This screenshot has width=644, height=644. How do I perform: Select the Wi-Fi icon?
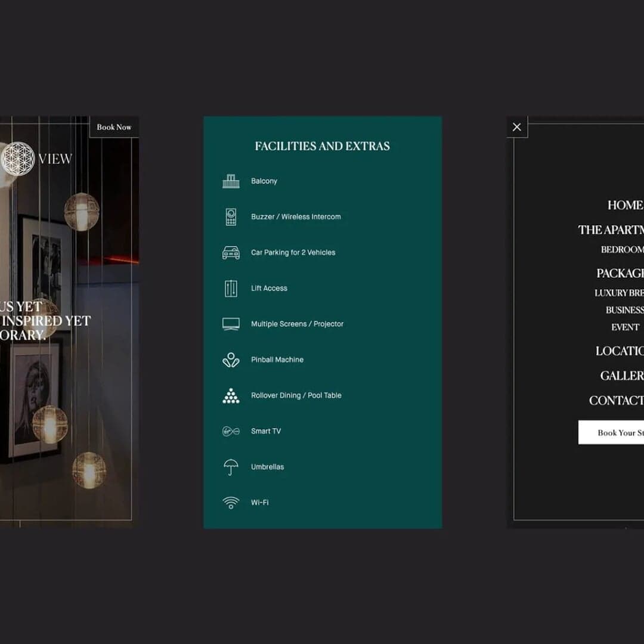tap(231, 502)
